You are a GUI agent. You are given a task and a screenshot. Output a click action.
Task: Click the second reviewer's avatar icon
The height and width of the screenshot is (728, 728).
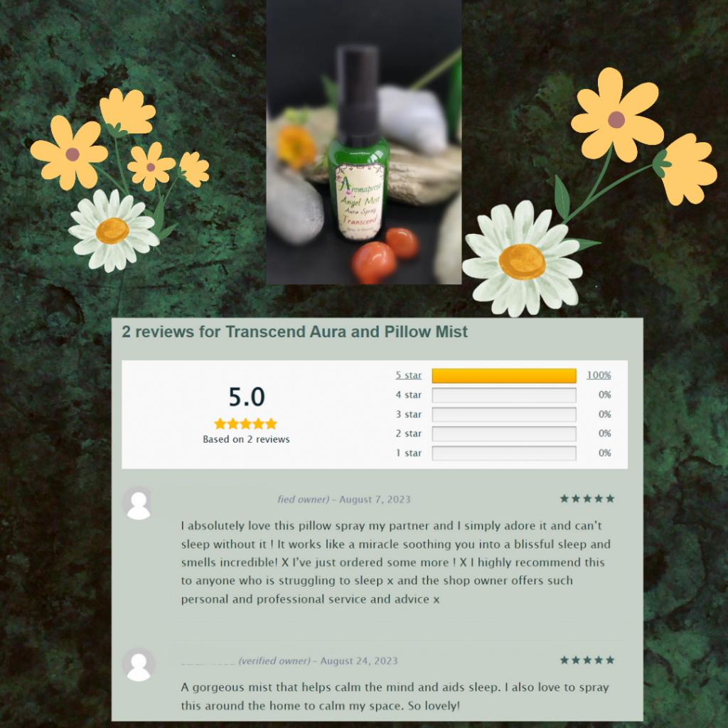pos(139,665)
